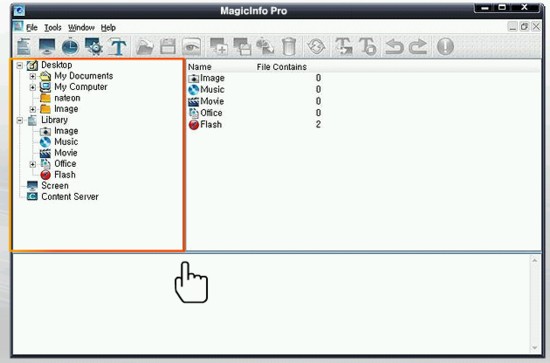Select Library in the tree

54,120
